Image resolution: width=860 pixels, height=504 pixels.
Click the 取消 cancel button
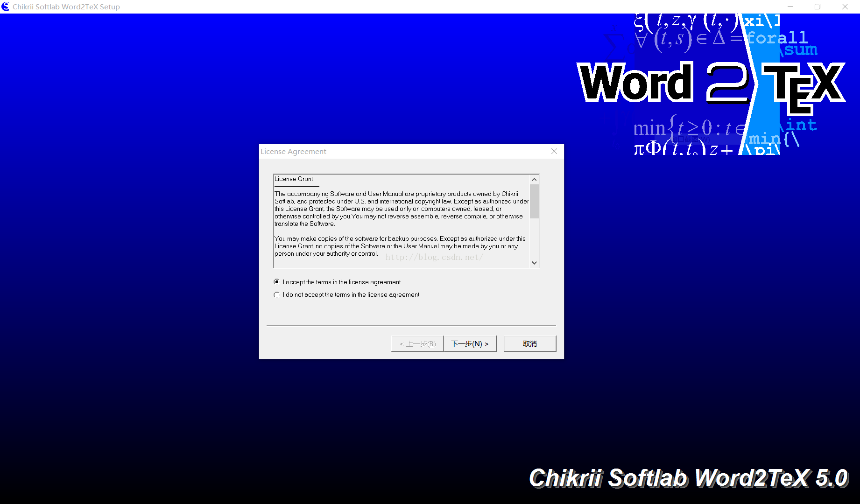tap(530, 344)
